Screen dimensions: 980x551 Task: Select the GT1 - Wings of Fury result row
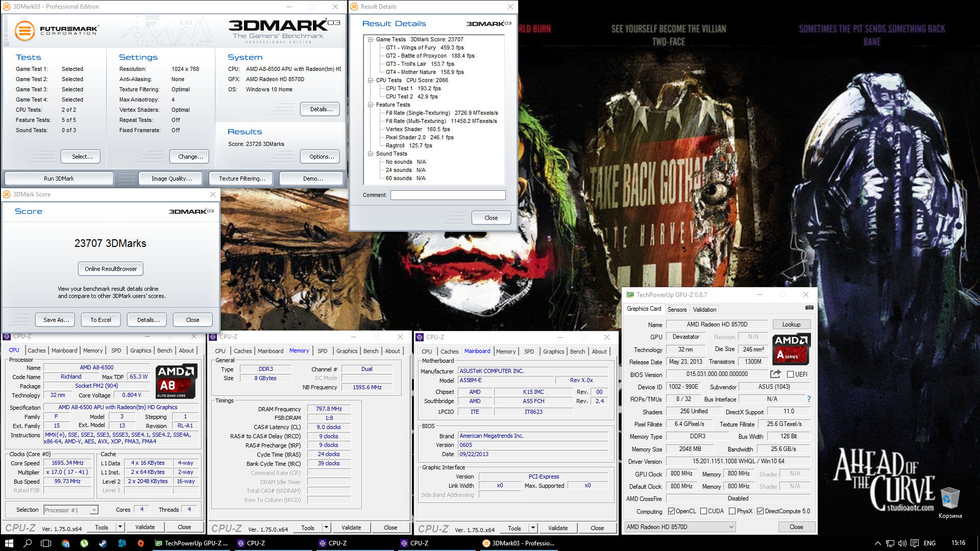[425, 47]
